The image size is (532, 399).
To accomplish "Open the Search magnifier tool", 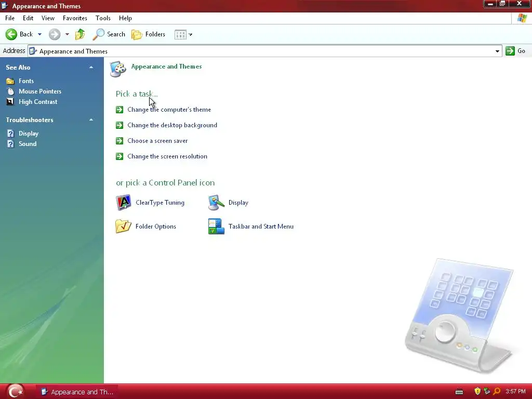I will click(x=109, y=34).
